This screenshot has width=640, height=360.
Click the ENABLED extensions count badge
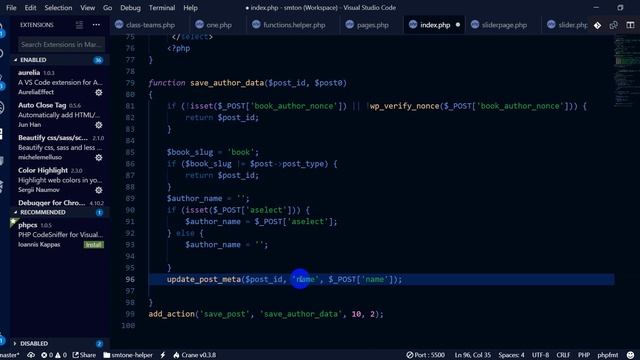[x=98, y=60]
